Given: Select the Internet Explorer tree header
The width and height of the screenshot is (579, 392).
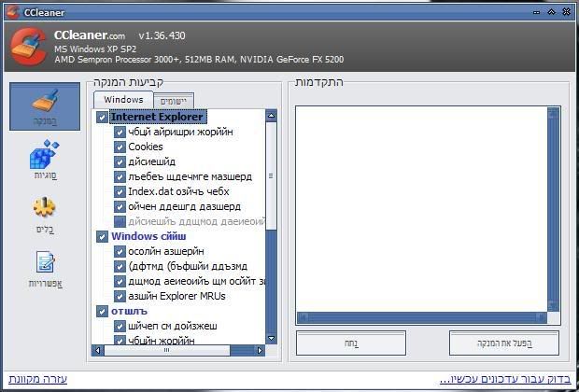Looking at the screenshot, I should tap(157, 117).
